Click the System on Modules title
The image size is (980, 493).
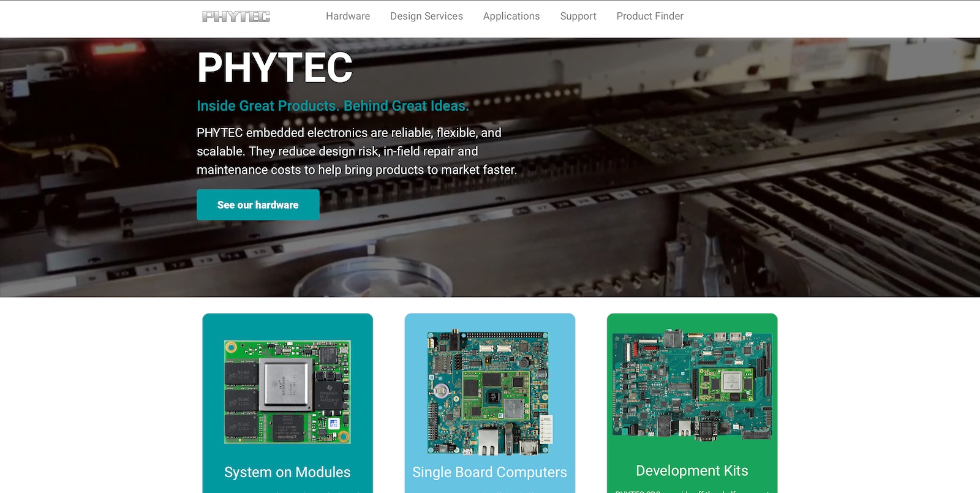(287, 472)
